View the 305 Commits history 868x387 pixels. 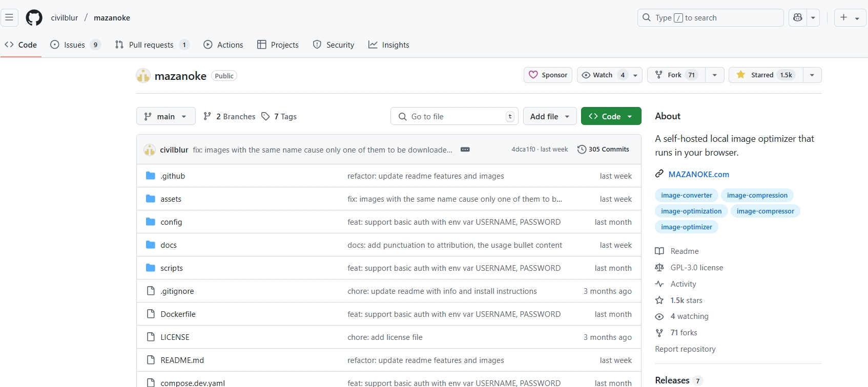603,149
